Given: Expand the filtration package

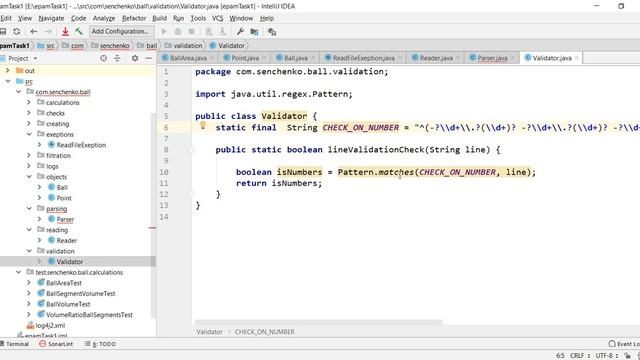Looking at the screenshot, I should click(x=29, y=155).
